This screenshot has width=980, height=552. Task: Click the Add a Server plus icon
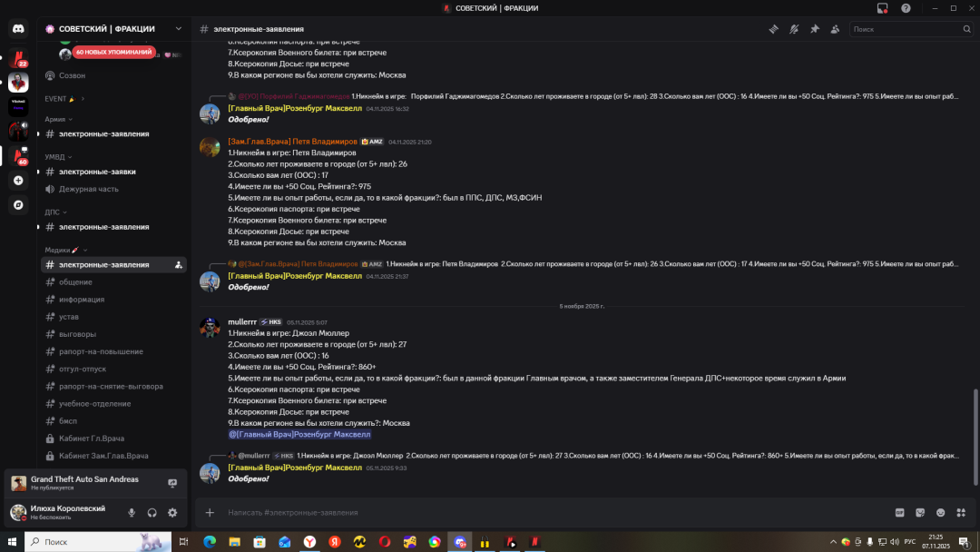point(18,181)
